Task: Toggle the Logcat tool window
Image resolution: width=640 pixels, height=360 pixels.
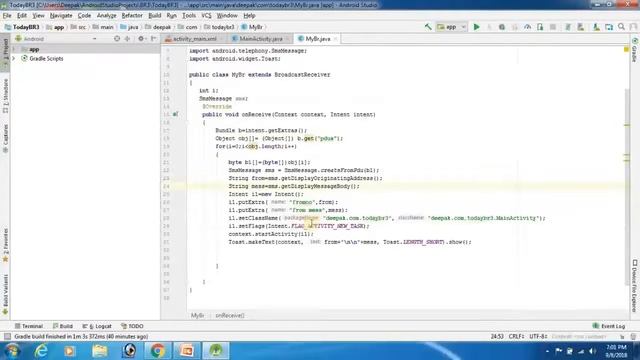Action: point(97,326)
